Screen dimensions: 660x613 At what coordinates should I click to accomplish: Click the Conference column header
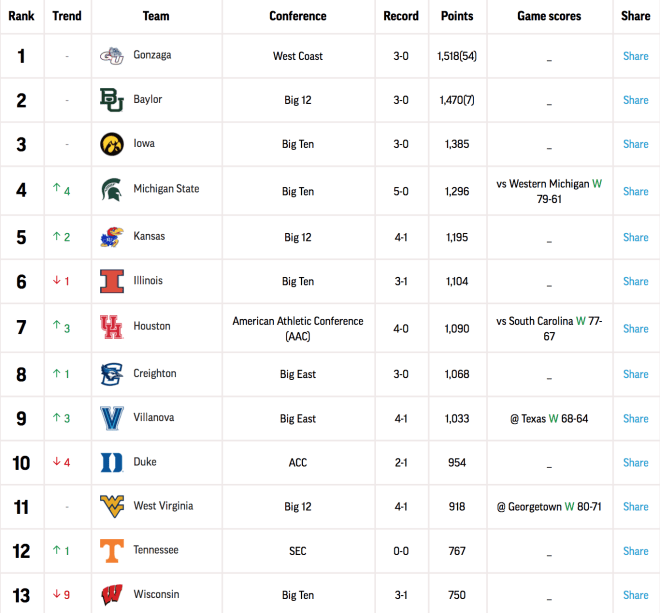[x=298, y=16]
